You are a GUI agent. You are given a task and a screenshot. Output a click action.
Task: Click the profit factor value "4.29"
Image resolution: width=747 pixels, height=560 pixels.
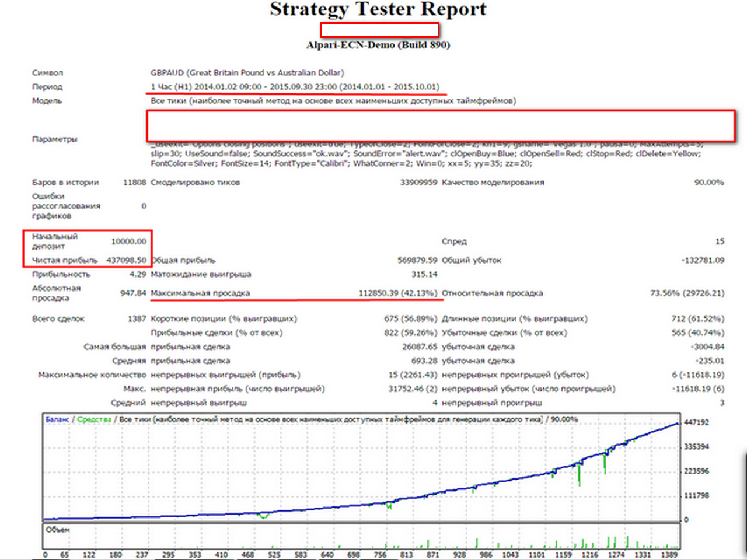click(138, 274)
